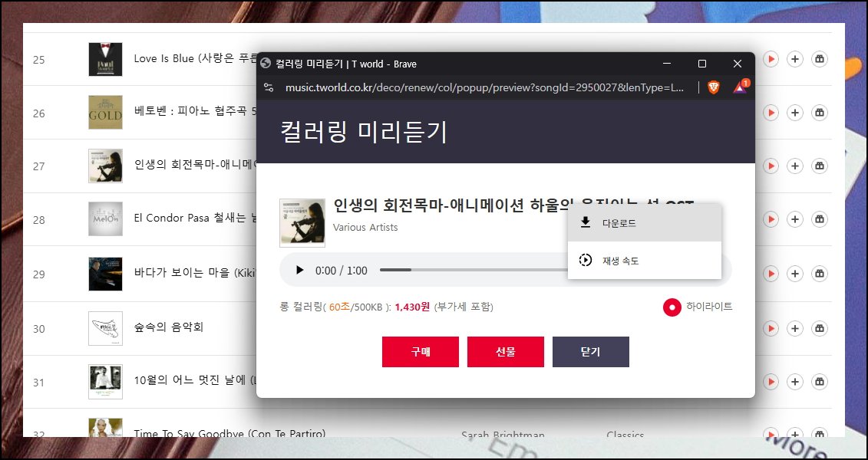Play preview for row 31 10월의 어느 멋진 날에
This screenshot has height=460, width=868.
click(x=771, y=382)
